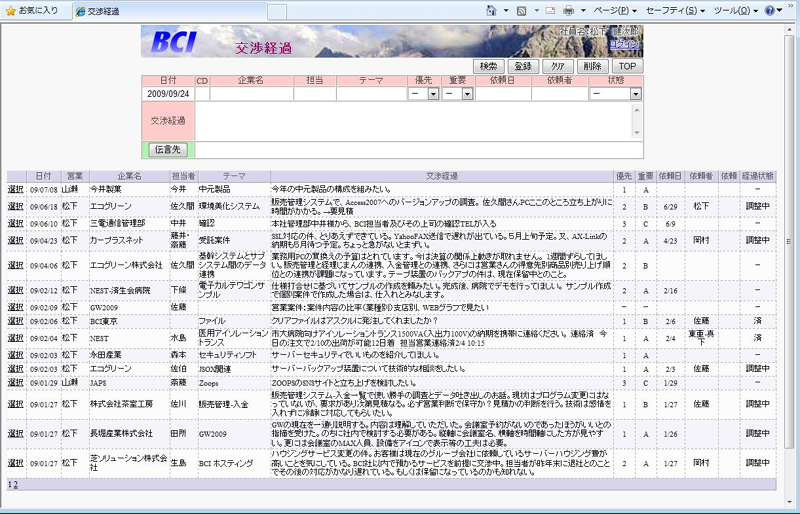800x514 pixels.
Task: Click 選択 for the GW2009 company row
Action: coord(15,307)
